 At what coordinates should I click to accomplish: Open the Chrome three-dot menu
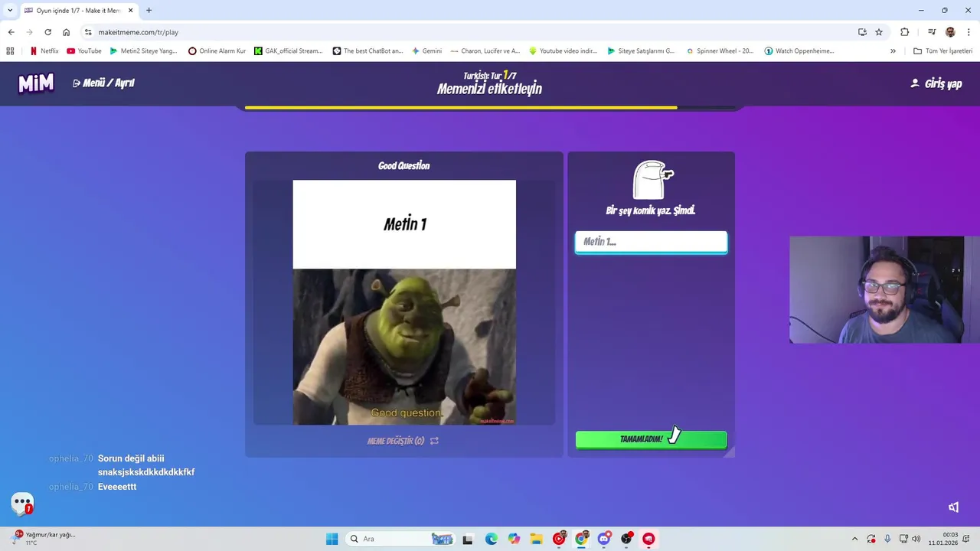(969, 32)
